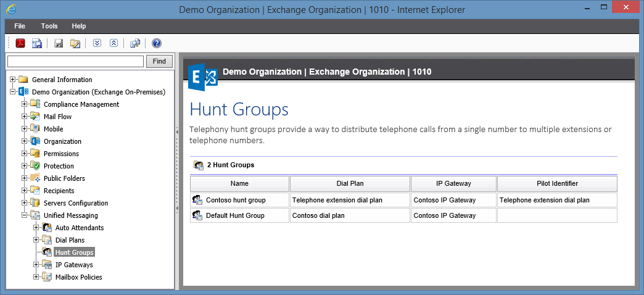Image resolution: width=644 pixels, height=295 pixels.
Task: Open the Help menu
Action: pos(79,26)
